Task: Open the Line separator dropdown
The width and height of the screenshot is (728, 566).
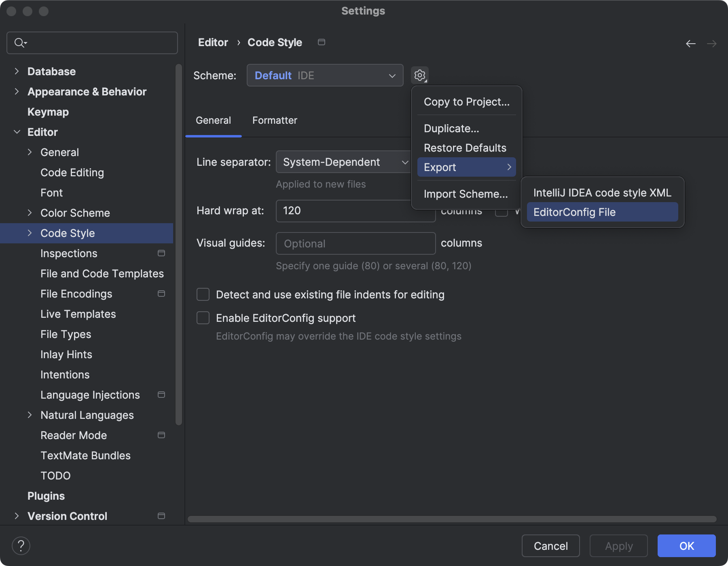Action: click(x=344, y=162)
